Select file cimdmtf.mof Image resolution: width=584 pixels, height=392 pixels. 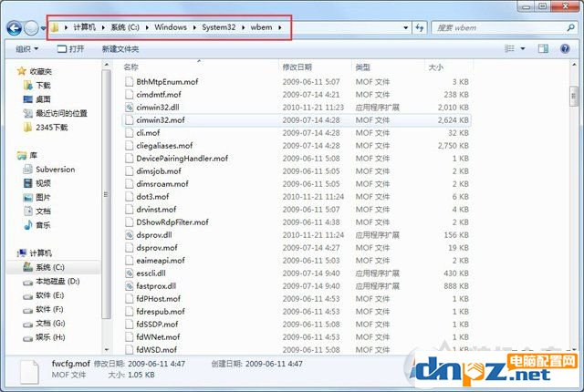tap(159, 95)
